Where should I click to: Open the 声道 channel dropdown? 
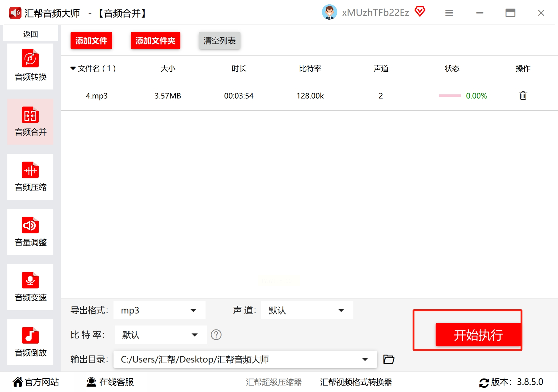[x=307, y=310]
